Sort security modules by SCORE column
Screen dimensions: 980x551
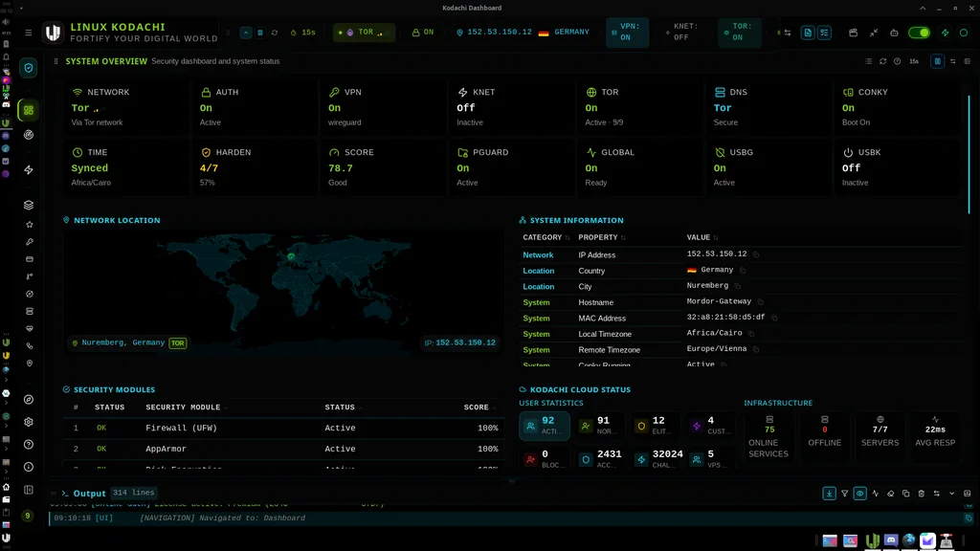pos(480,408)
